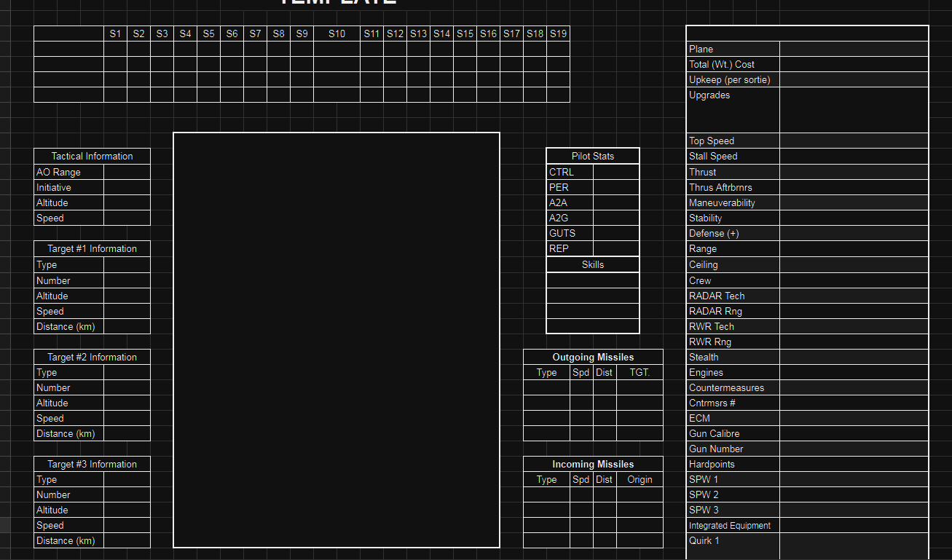The width and height of the screenshot is (952, 560).
Task: Select the RWR Rng label cell
Action: (x=733, y=342)
